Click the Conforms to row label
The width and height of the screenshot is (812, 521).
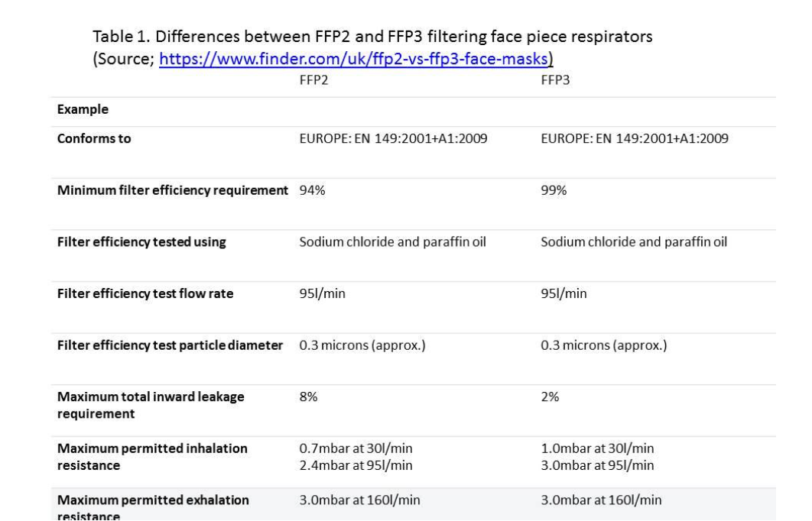pos(94,138)
